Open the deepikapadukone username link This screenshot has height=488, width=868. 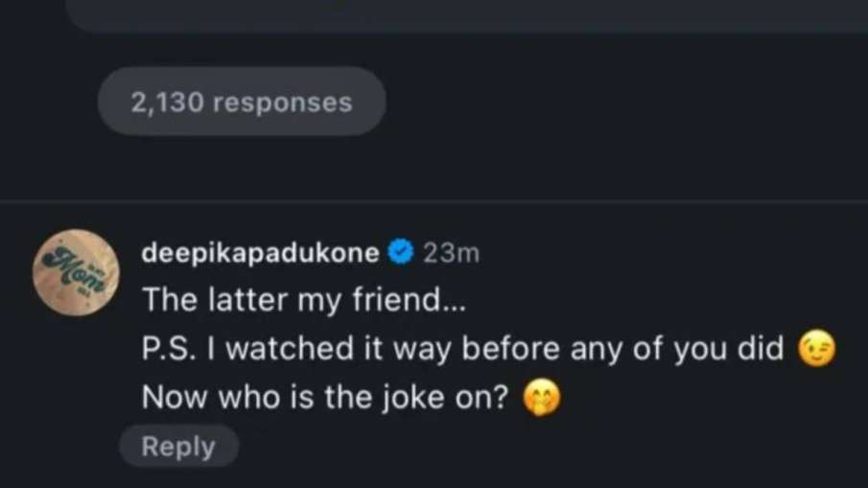click(262, 252)
